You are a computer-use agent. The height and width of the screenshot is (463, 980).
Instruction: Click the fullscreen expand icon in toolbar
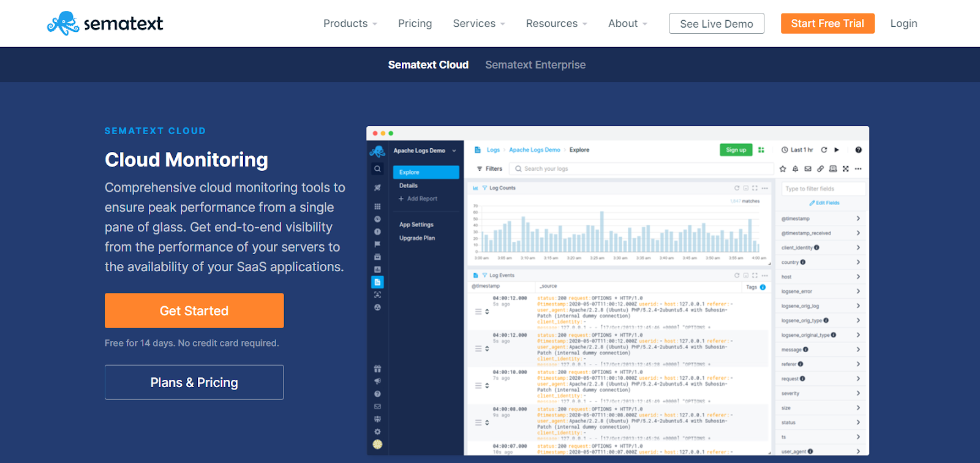pos(846,169)
